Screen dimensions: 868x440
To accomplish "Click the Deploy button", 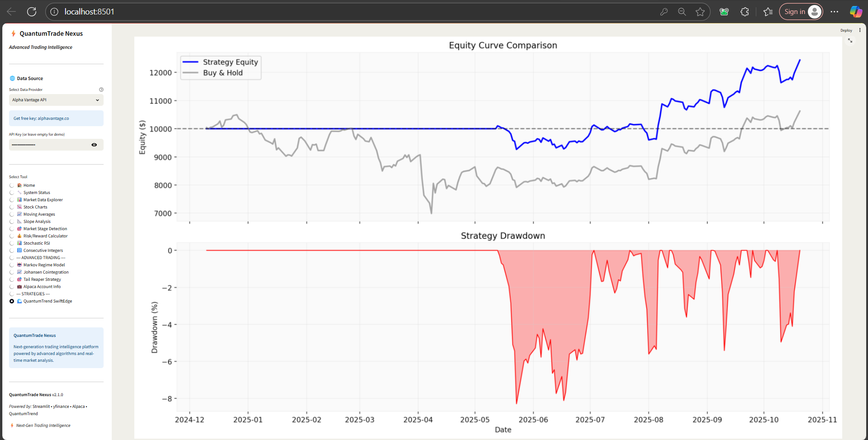I will (x=846, y=30).
